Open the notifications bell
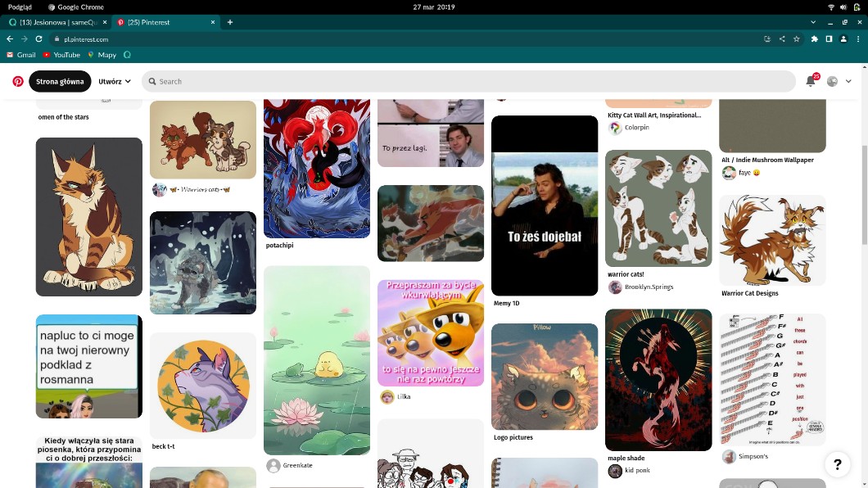 coord(810,81)
